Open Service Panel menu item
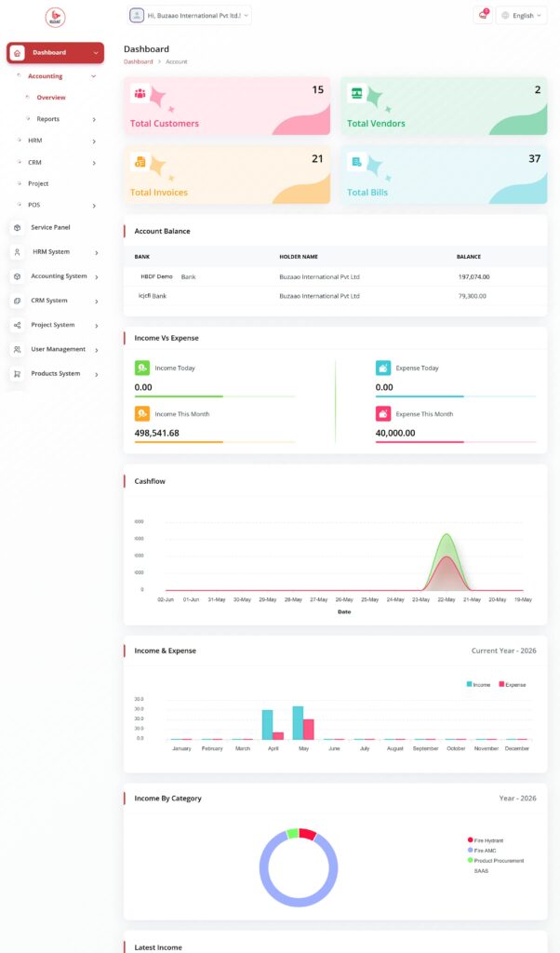This screenshot has height=953, width=560. click(50, 227)
